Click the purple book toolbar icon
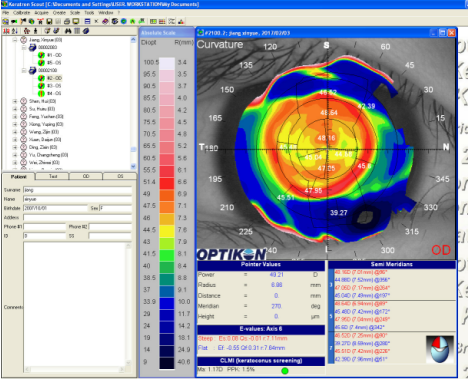This screenshot has width=472, height=379. 105,21
